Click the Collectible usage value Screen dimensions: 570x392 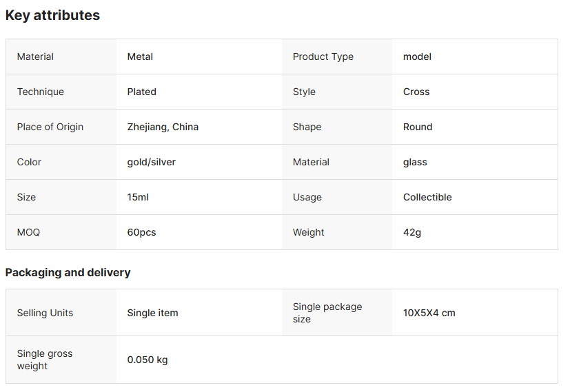click(427, 197)
